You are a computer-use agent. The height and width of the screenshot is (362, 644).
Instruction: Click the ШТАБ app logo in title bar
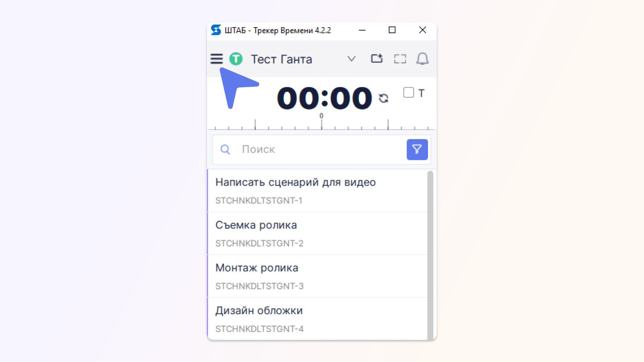coord(216,30)
